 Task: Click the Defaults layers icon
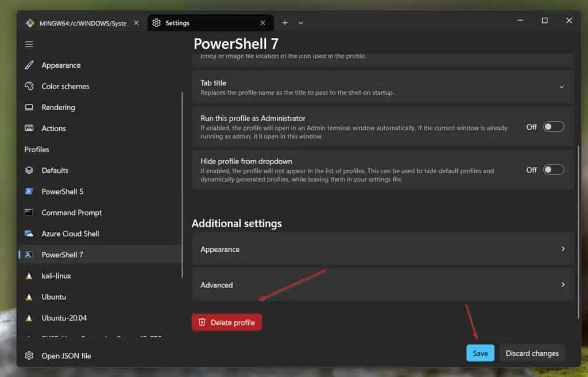[29, 170]
